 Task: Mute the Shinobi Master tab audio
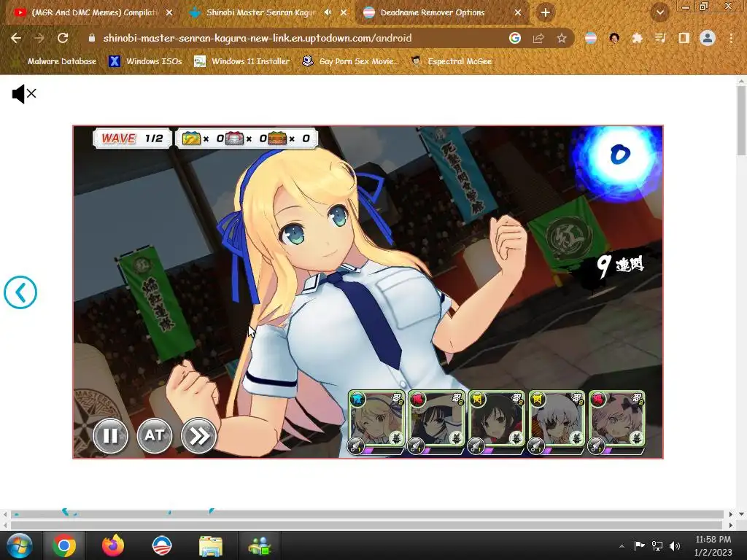pyautogui.click(x=328, y=12)
